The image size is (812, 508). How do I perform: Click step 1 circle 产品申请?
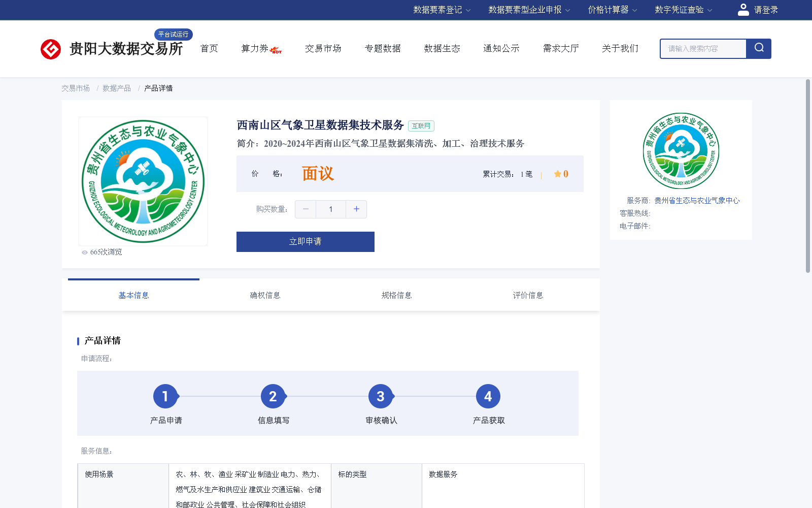tap(165, 396)
